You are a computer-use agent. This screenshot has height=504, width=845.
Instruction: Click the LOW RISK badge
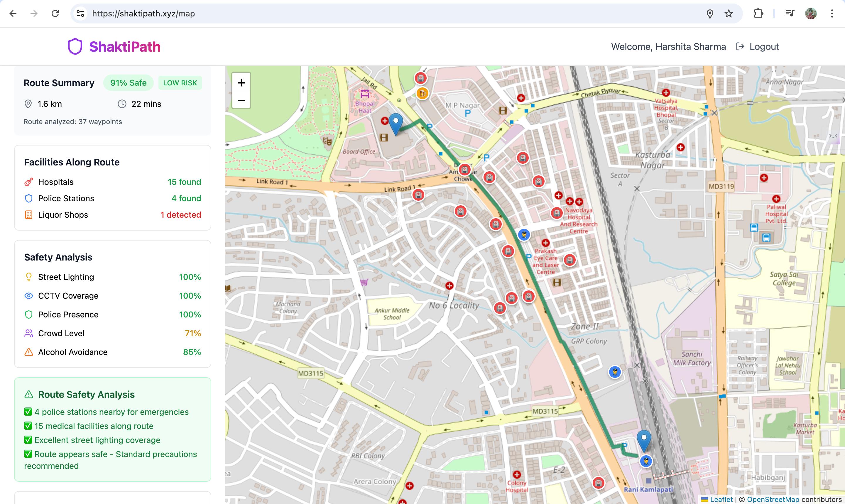tap(180, 83)
